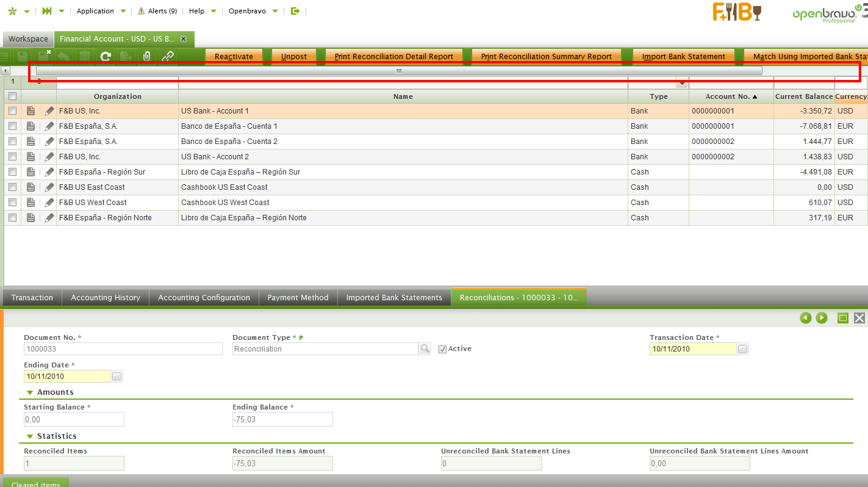
Task: Check the US Bank - Account 1 row
Action: [x=12, y=111]
